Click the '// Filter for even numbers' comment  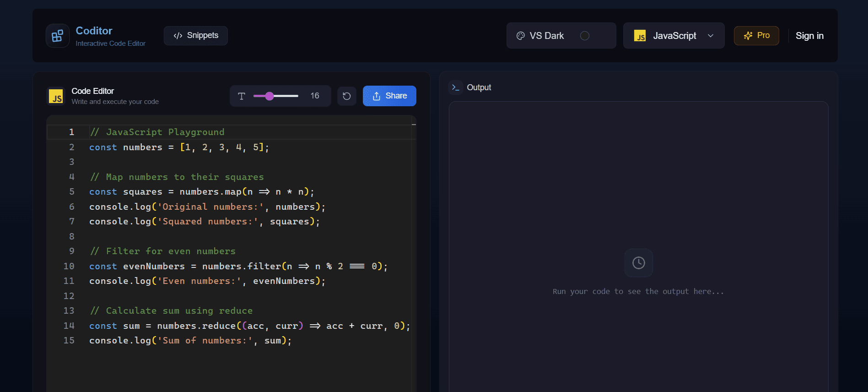162,251
